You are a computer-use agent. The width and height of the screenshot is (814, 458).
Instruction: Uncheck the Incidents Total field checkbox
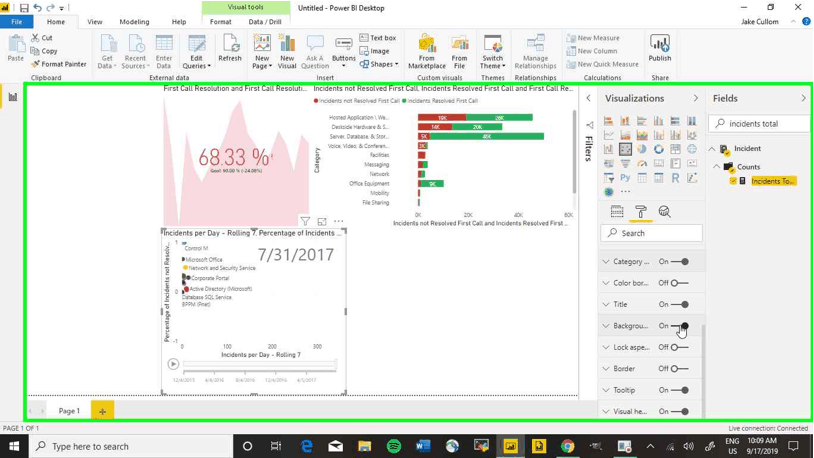[733, 181]
